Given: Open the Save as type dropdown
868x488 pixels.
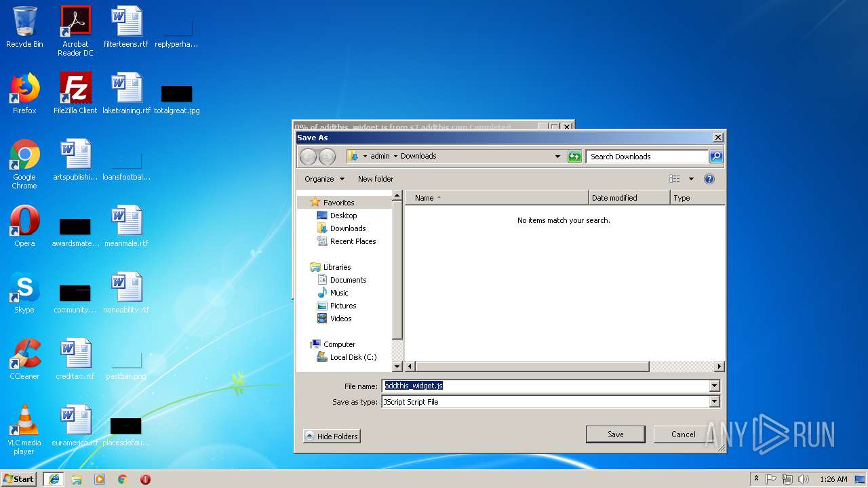Looking at the screenshot, I should tap(714, 402).
